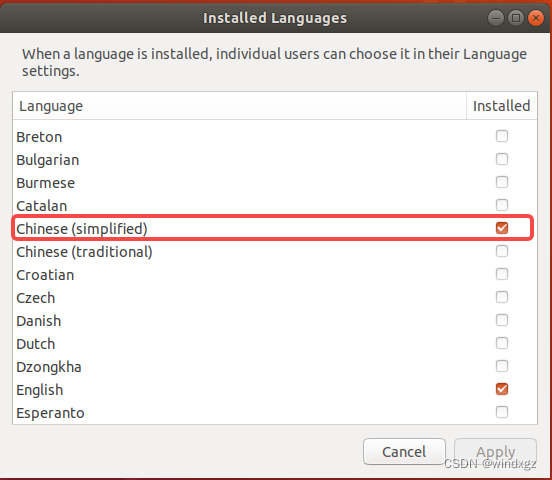Check the Czech installed checkbox
The width and height of the screenshot is (552, 480).
click(502, 297)
